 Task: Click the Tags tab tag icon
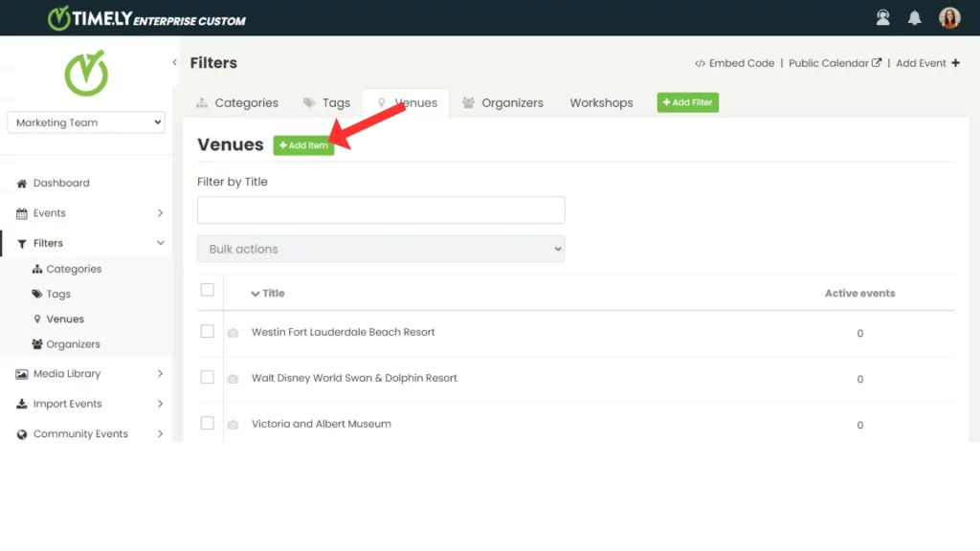(309, 102)
